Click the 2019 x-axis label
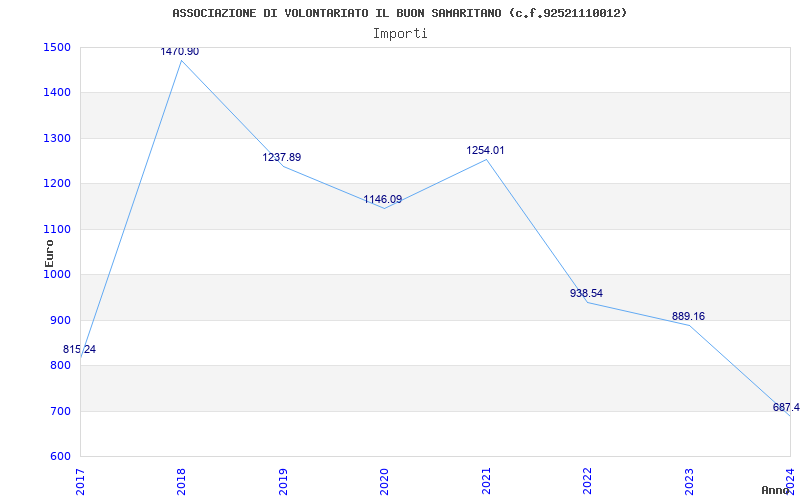Viewport: 800px width, 500px height. 283,482
